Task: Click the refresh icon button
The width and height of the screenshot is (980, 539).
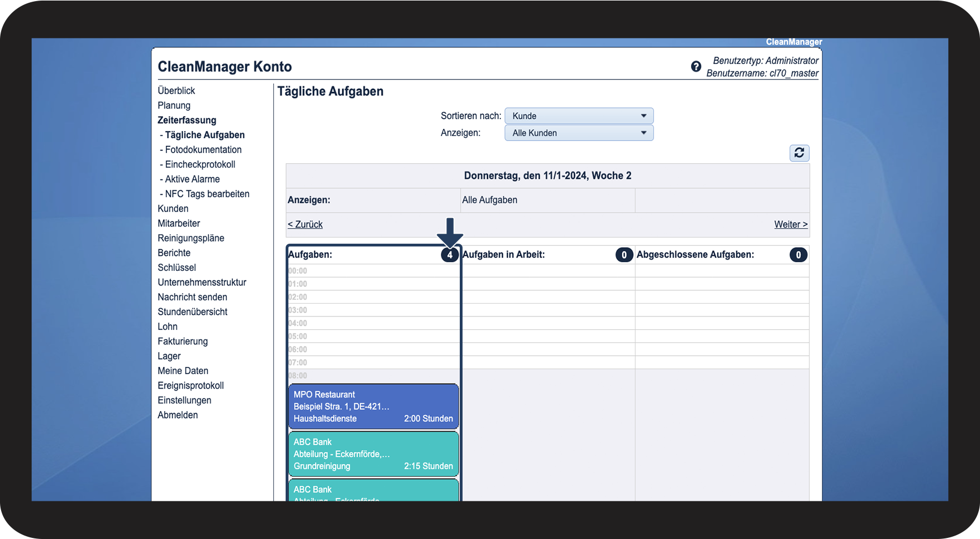Action: pos(799,153)
